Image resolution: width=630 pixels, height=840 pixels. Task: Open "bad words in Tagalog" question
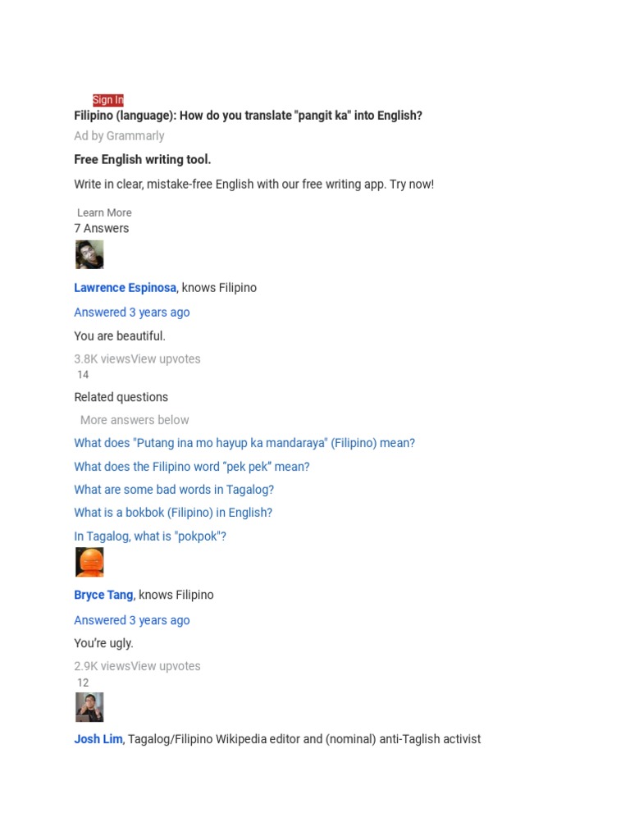[x=174, y=490]
